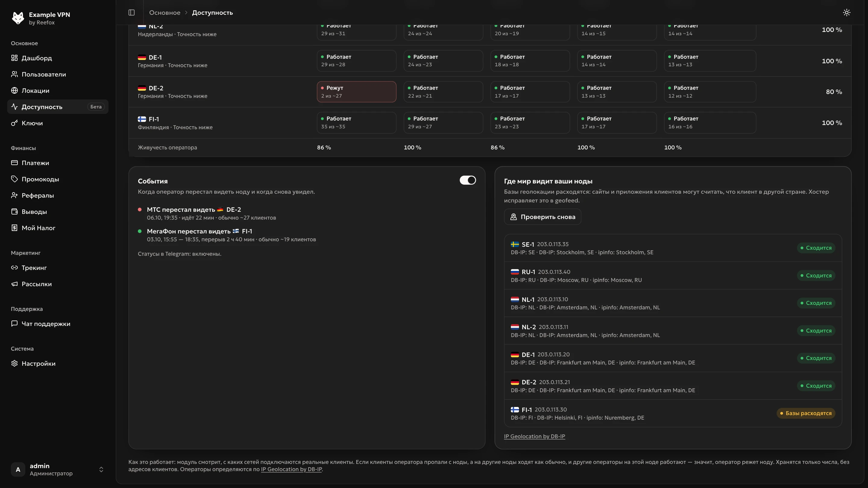The image size is (868, 488).
Task: Click the Проверить снова button
Action: tap(542, 217)
